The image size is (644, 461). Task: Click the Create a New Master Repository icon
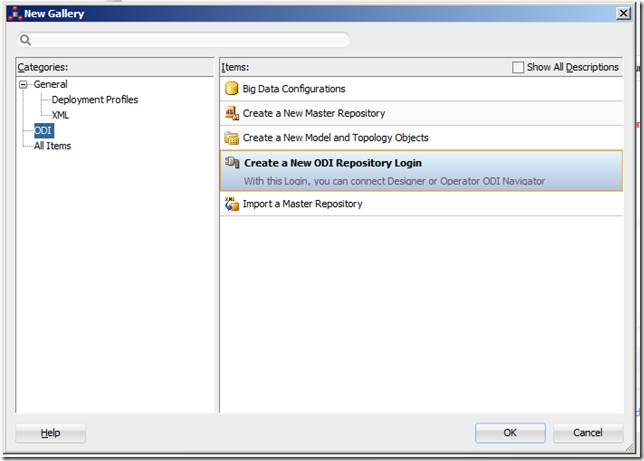[232, 113]
